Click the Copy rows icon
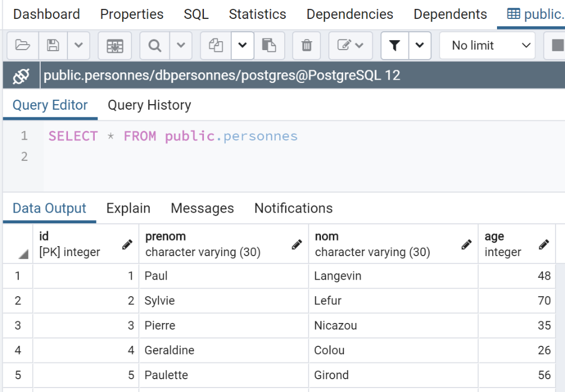Screen dimensions: 565x392 click(216, 46)
